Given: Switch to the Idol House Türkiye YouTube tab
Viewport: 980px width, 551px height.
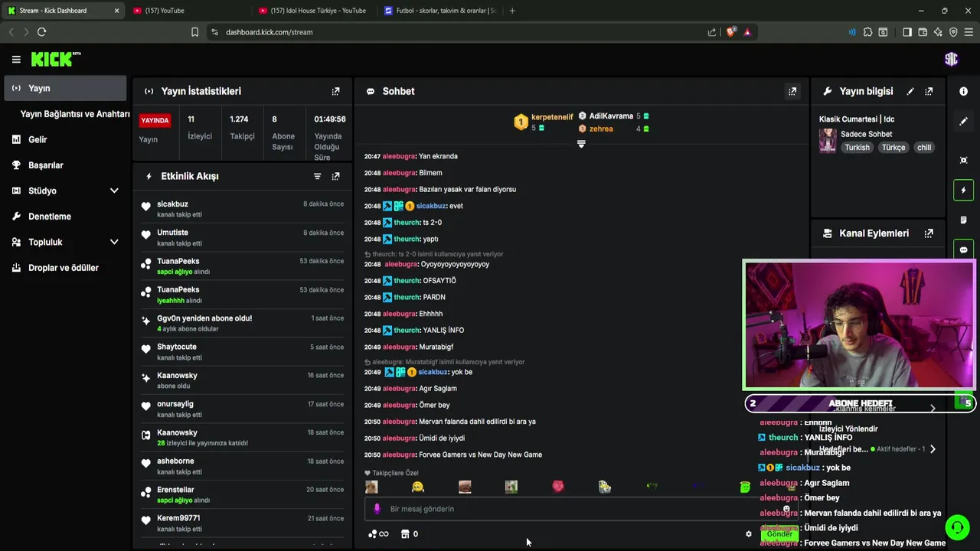Looking at the screenshot, I should (x=315, y=11).
